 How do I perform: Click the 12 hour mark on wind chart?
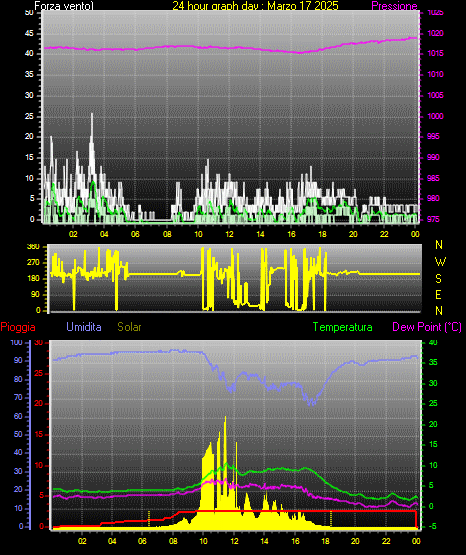229,234
